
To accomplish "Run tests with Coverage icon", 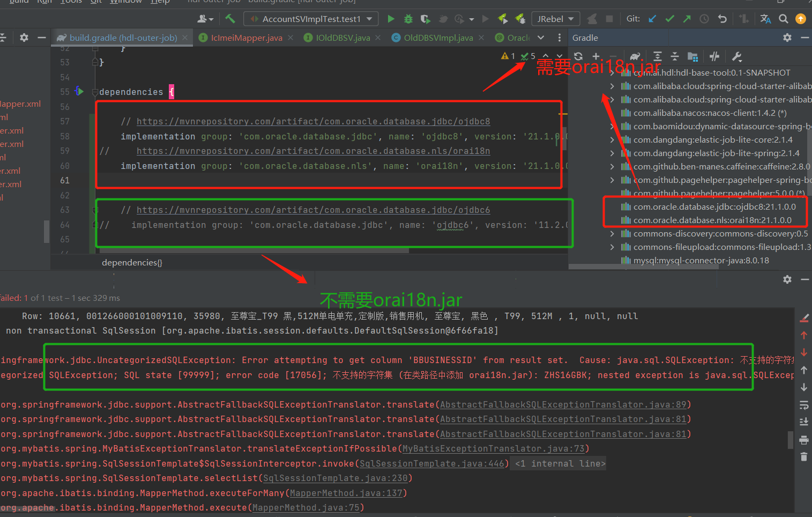I will (x=424, y=19).
